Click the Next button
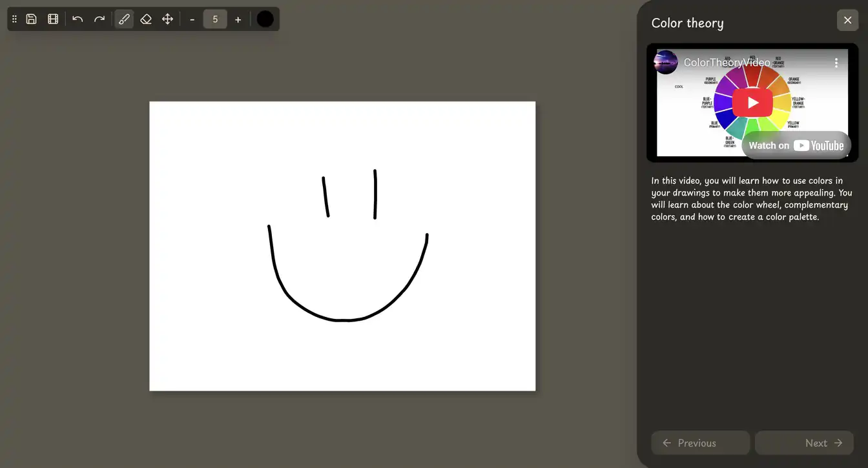 coord(804,443)
